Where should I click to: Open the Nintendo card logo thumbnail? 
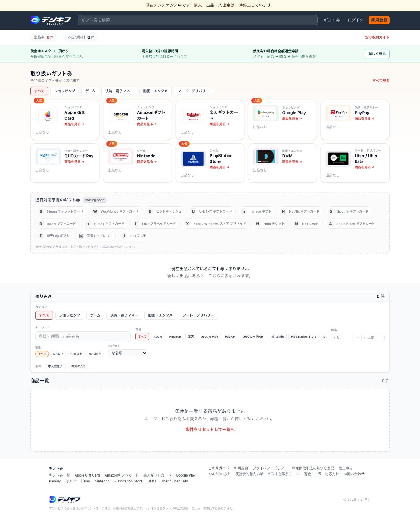pyautogui.click(x=121, y=156)
